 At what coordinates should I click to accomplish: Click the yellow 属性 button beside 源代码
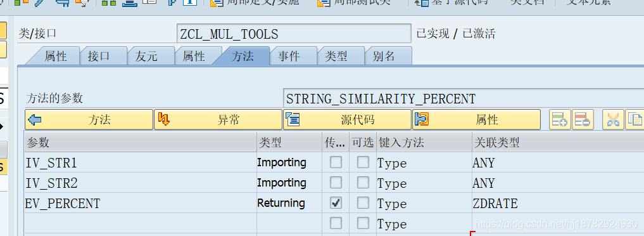(x=476, y=120)
